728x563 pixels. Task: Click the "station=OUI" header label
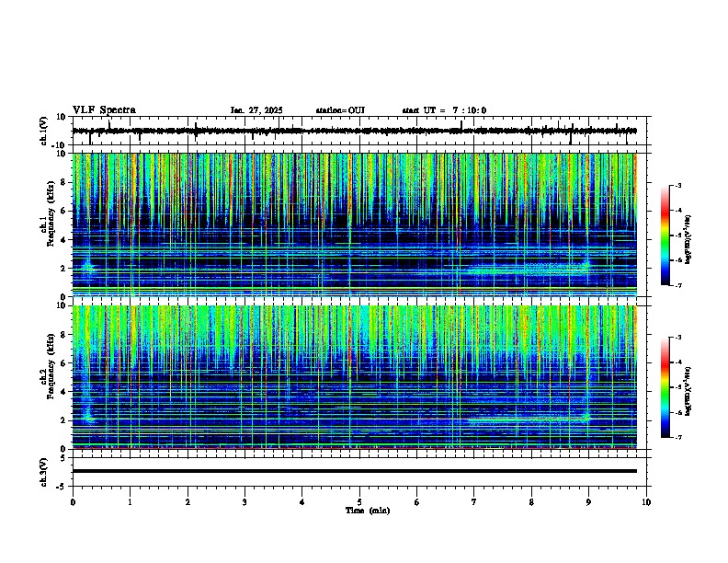pos(340,110)
